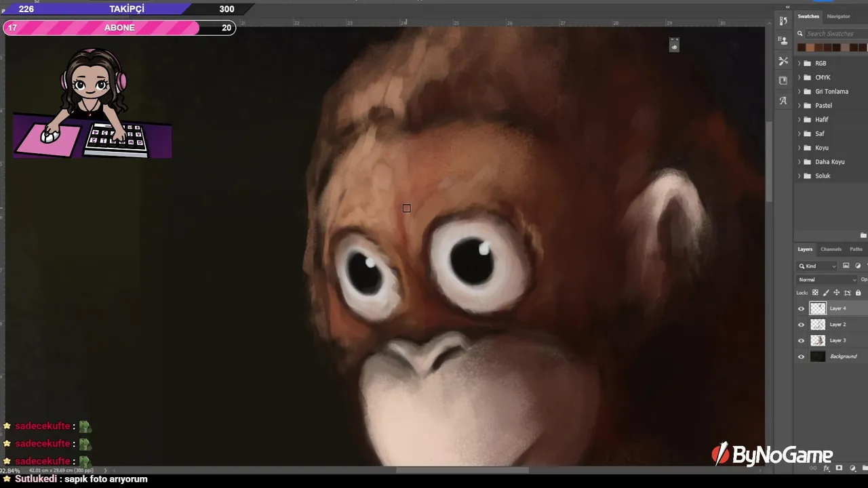Add a layer mask icon

click(839, 468)
